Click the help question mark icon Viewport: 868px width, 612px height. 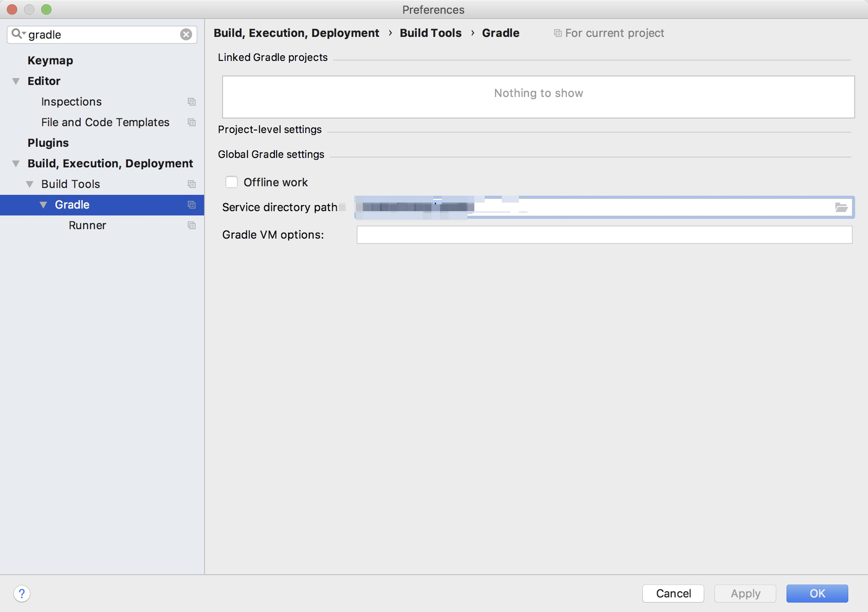(22, 594)
